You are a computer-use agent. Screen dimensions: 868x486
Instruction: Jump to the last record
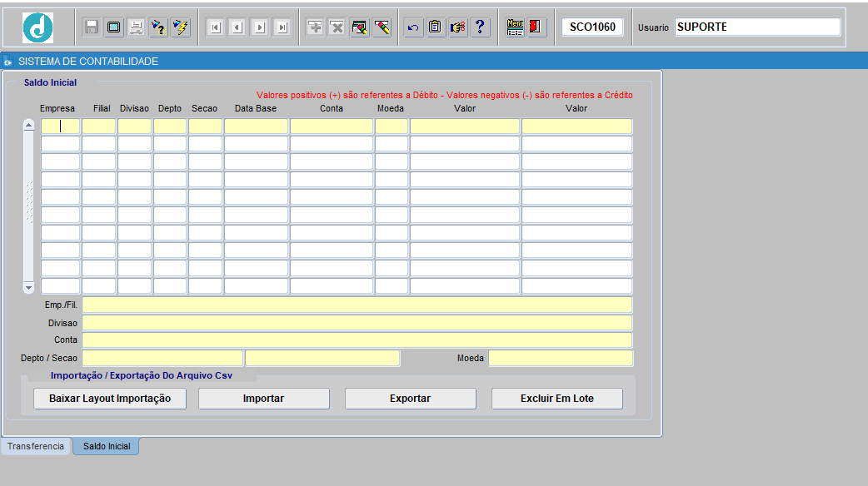[282, 27]
